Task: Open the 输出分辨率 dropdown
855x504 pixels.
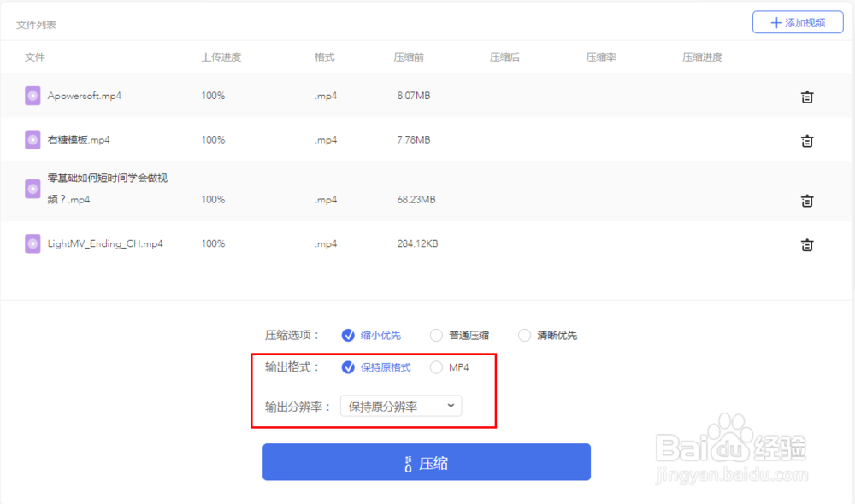Action: (401, 406)
